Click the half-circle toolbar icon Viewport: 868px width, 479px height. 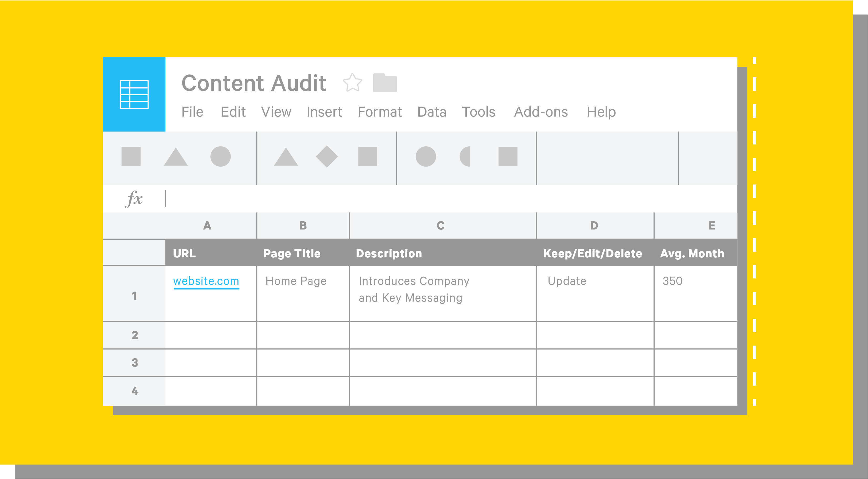point(465,157)
